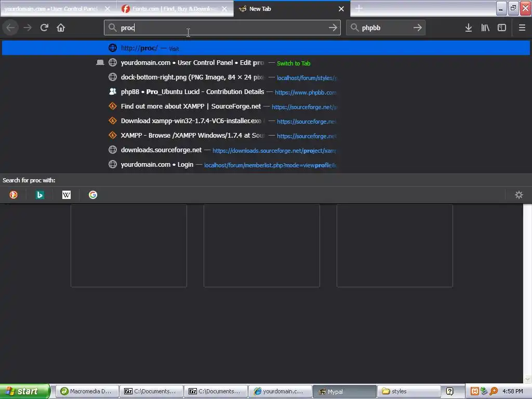This screenshot has width=532, height=399.
Task: Switch to yourdomain.c... Internet Explorer taskbar item
Action: pyautogui.click(x=280, y=391)
